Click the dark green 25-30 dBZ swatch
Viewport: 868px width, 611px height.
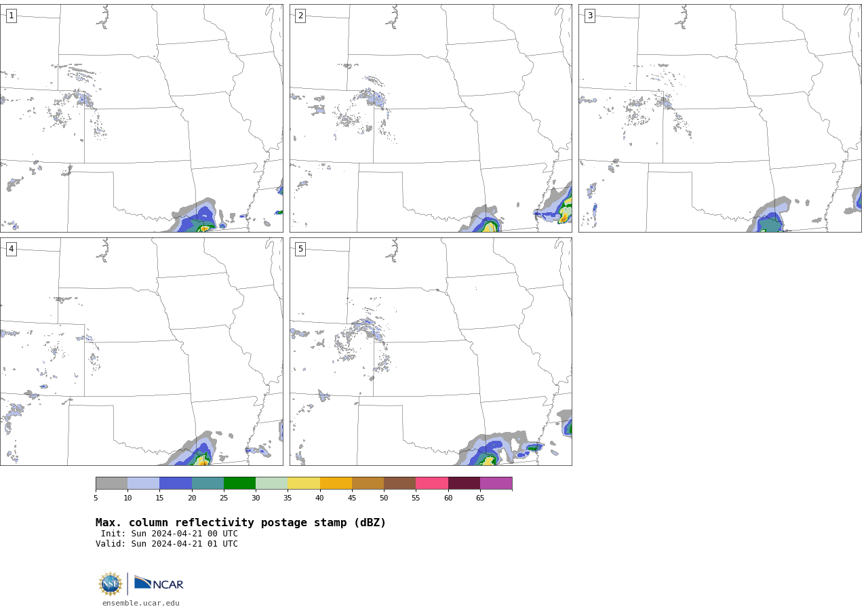[239, 483]
